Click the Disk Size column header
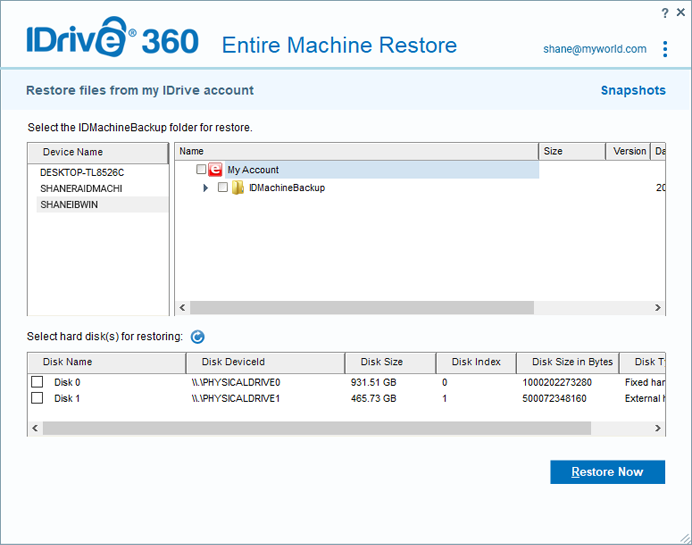Screen dimensions: 692x545 [391, 362]
